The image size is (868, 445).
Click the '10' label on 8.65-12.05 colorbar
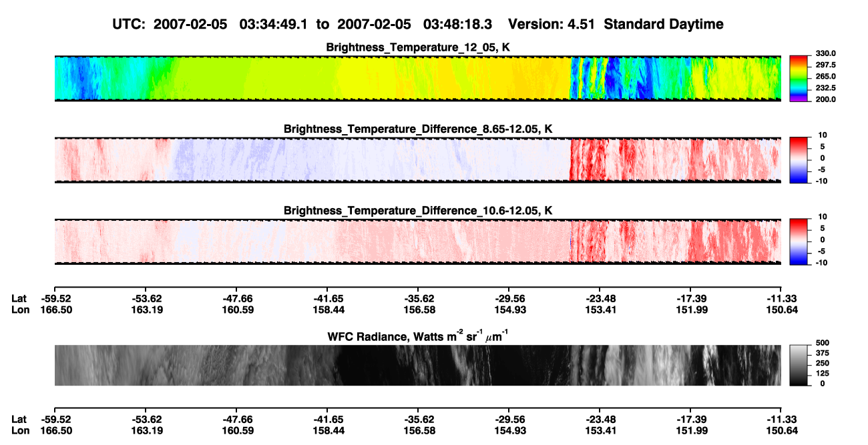[823, 135]
